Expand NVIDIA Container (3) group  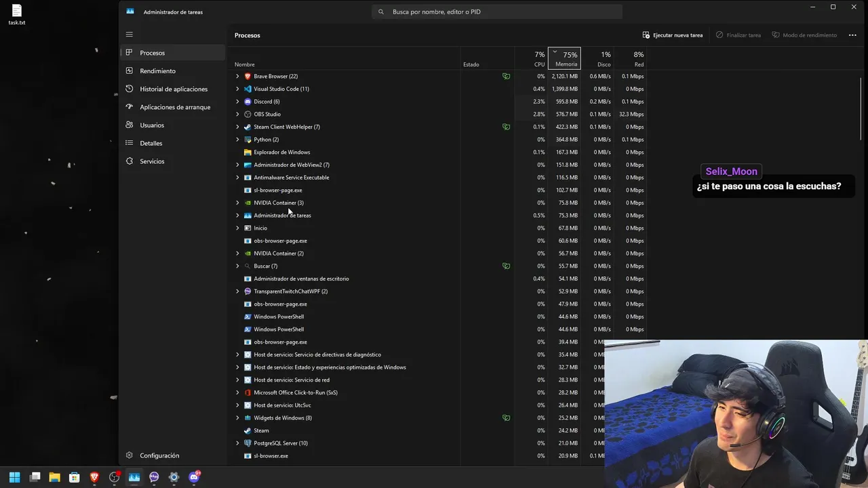pos(237,203)
